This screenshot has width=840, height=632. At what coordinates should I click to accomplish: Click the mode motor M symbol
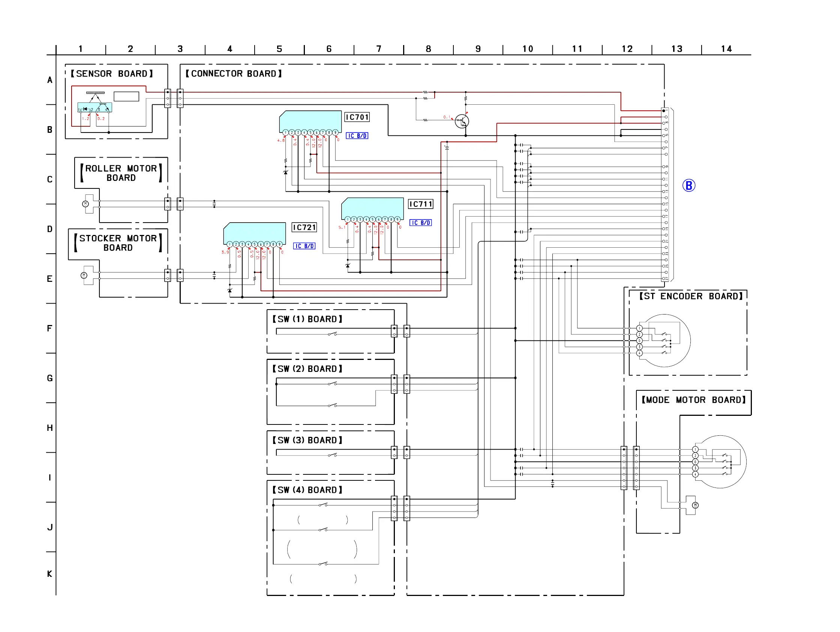click(x=695, y=505)
